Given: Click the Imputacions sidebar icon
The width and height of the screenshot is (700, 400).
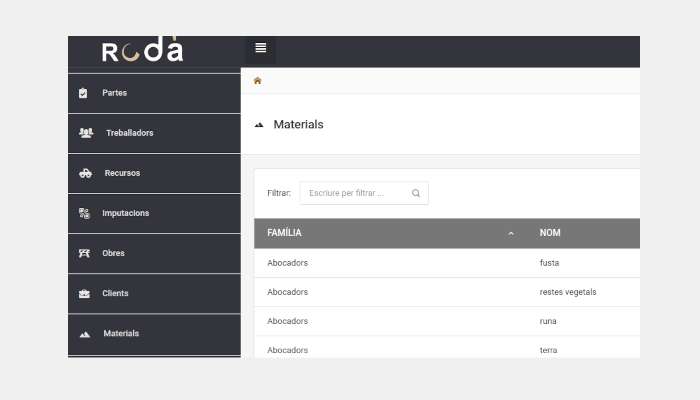Looking at the screenshot, I should click(x=84, y=213).
